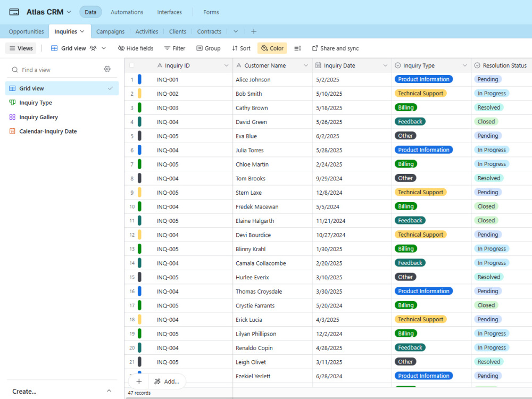Click the Pending status in Eva Blue row
The width and height of the screenshot is (532, 399).
click(x=487, y=136)
